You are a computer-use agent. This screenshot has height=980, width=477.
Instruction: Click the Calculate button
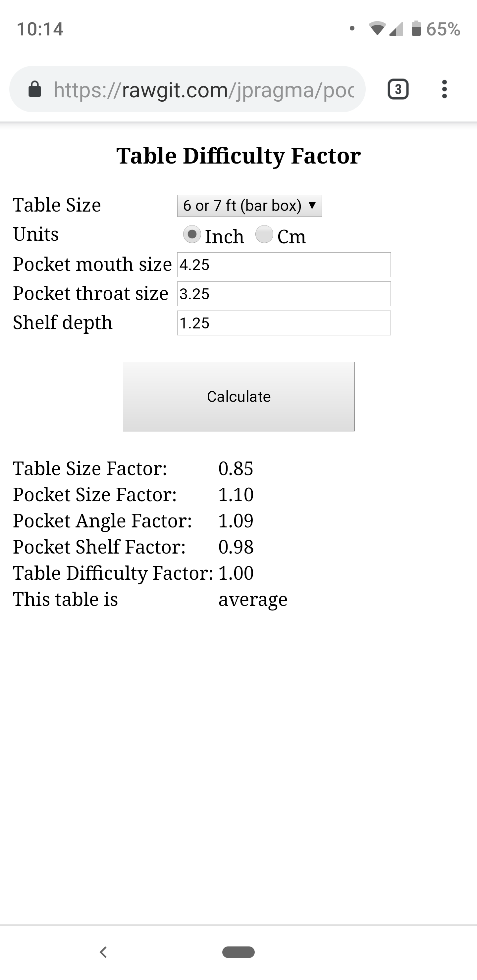coord(239,396)
